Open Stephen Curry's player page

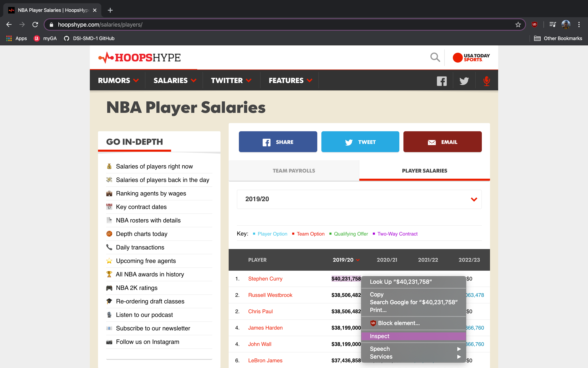(265, 279)
